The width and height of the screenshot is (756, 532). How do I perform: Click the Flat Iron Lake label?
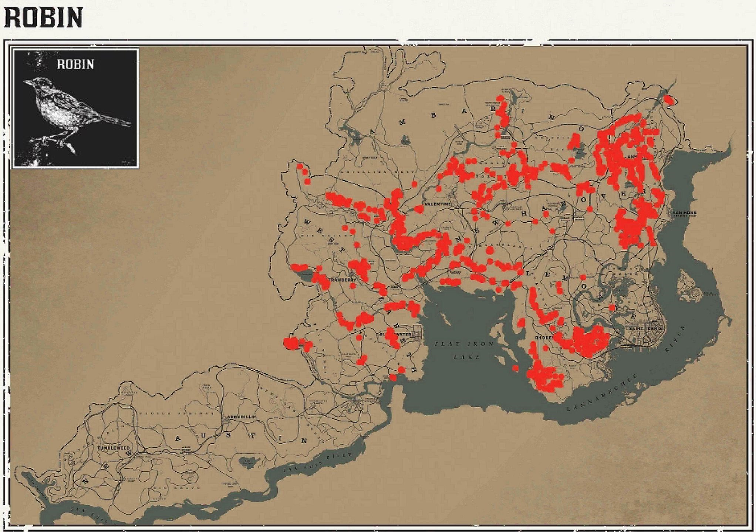(464, 350)
